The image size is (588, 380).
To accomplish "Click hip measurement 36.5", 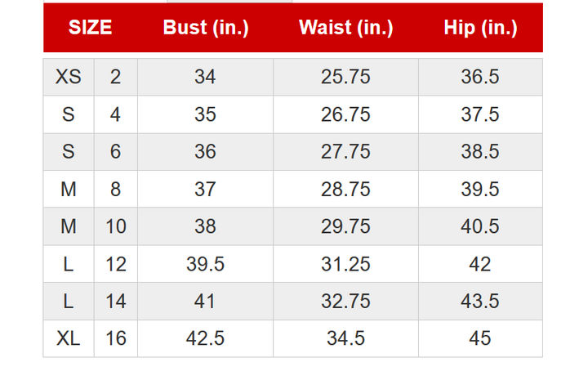I will point(480,77).
